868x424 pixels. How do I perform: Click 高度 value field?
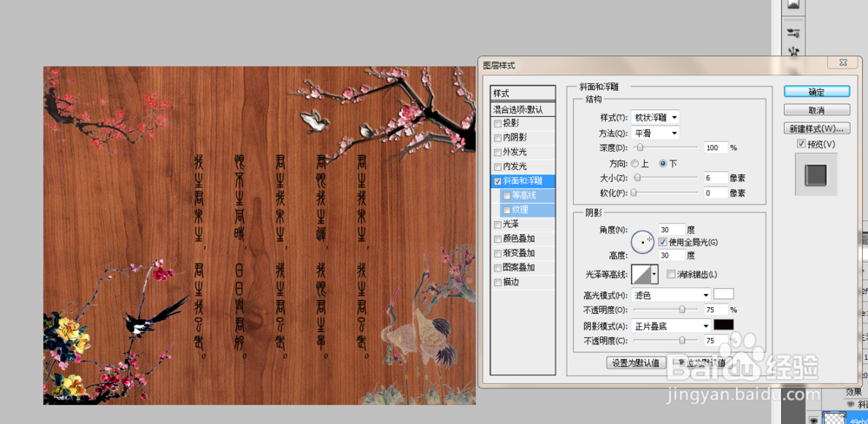pos(672,255)
